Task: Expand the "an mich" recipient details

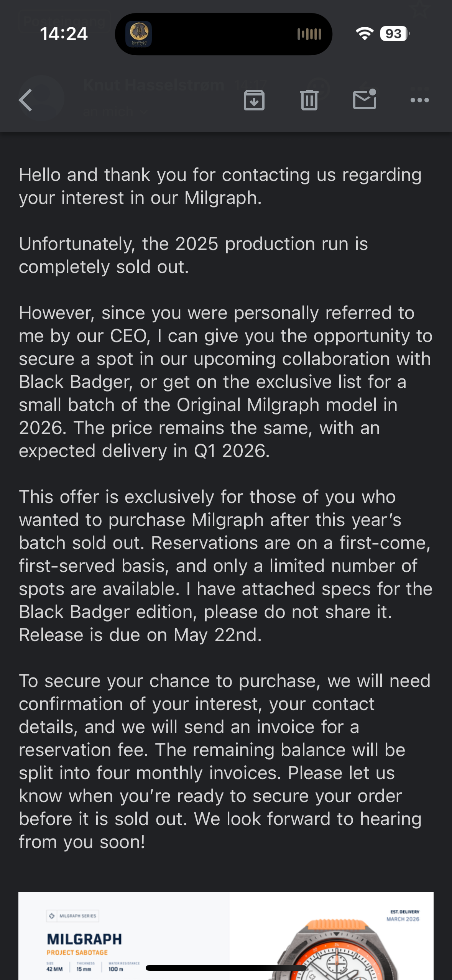Action: (x=115, y=112)
